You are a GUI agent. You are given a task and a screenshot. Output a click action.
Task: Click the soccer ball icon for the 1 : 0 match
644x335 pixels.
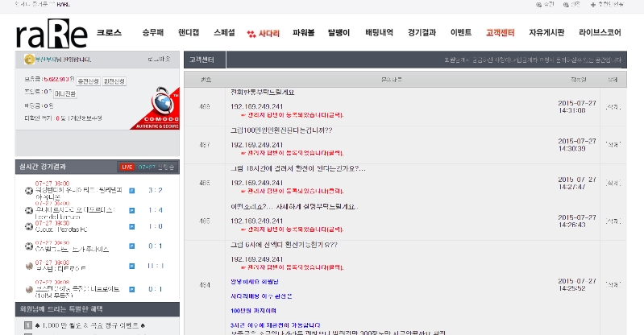29,226
